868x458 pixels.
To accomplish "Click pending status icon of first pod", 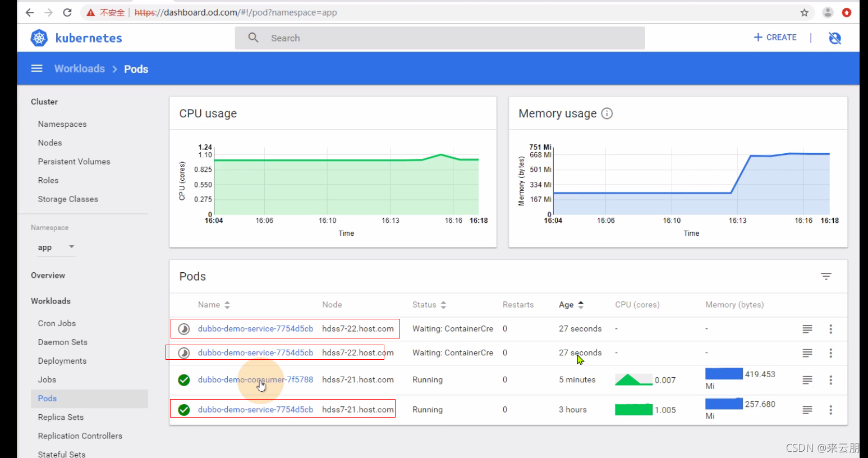I will click(184, 329).
